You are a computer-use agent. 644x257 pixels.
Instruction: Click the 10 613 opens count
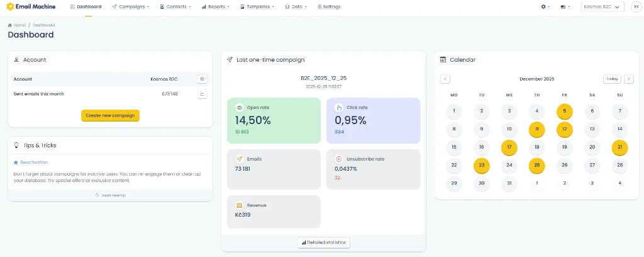(x=242, y=132)
